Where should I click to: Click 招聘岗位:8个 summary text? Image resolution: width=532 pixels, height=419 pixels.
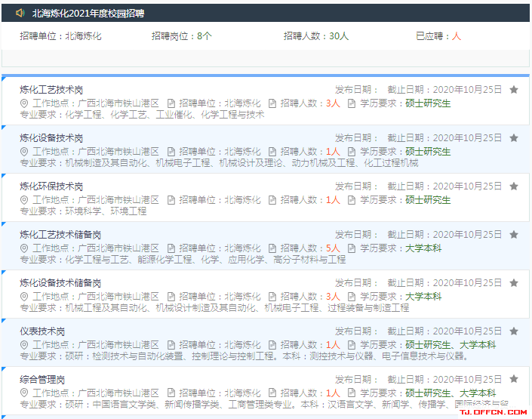pos(182,36)
